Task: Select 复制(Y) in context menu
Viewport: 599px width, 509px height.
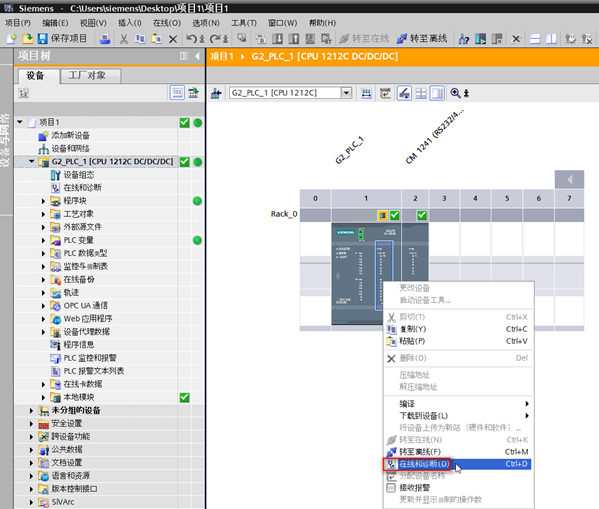Action: click(x=458, y=329)
